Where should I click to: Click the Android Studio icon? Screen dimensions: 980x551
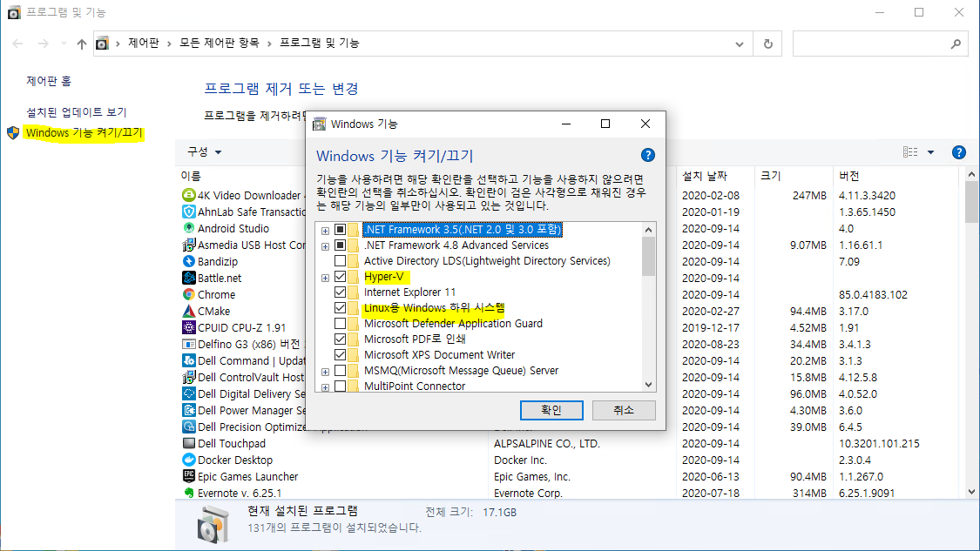tap(189, 228)
